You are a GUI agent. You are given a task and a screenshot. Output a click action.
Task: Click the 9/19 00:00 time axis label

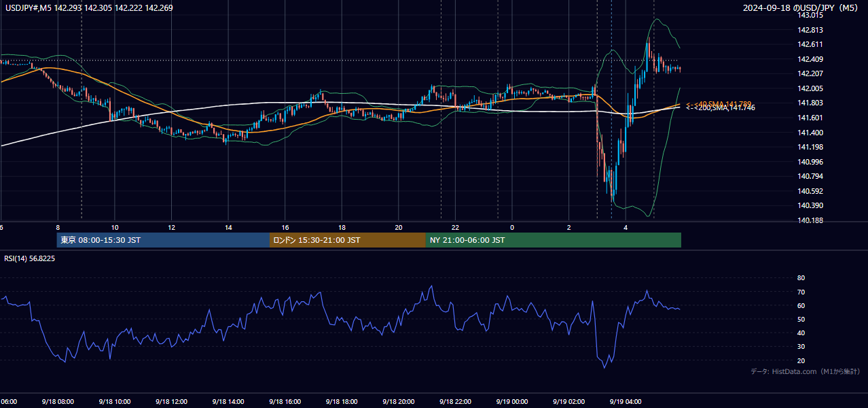512,401
